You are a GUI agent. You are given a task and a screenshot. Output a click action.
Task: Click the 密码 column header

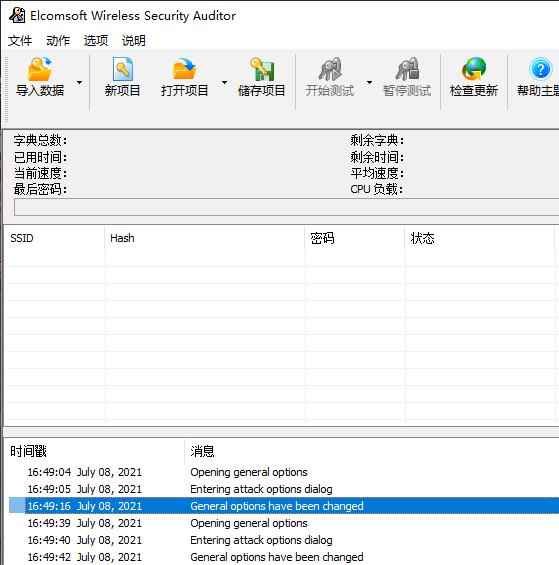[355, 238]
